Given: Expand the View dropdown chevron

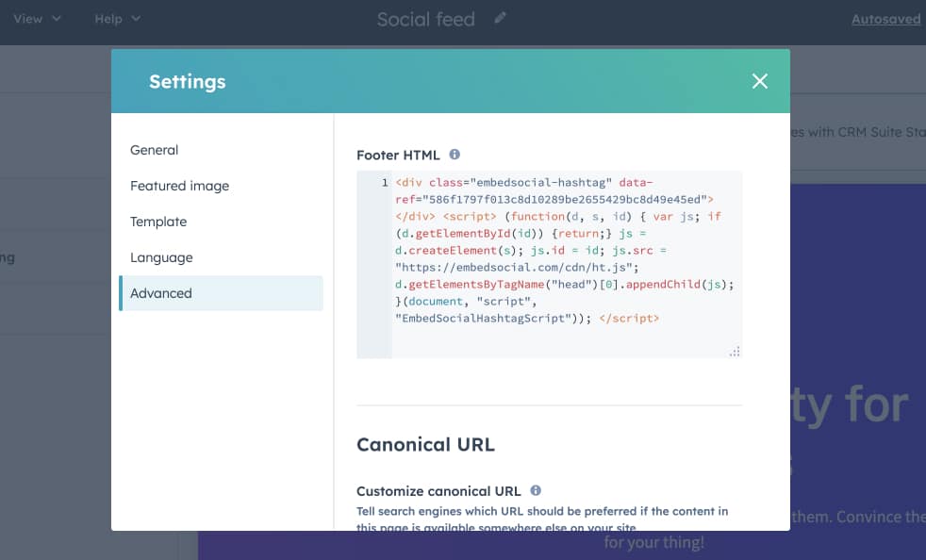Looking at the screenshot, I should 56,19.
